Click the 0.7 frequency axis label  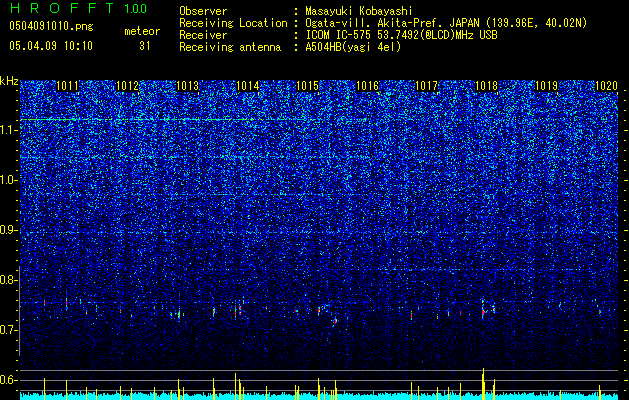point(9,330)
